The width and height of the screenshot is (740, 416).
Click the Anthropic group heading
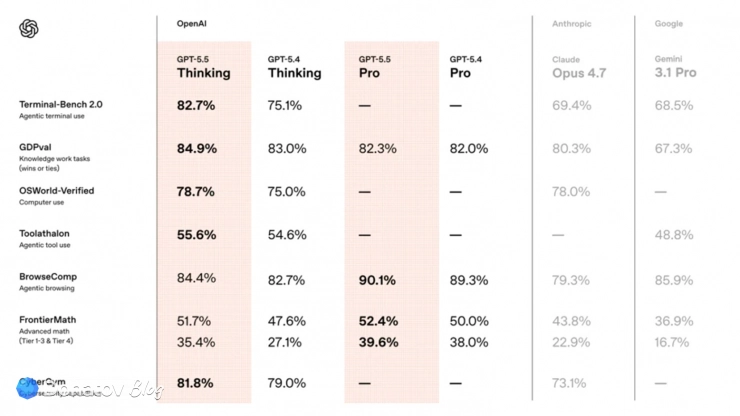pyautogui.click(x=572, y=24)
